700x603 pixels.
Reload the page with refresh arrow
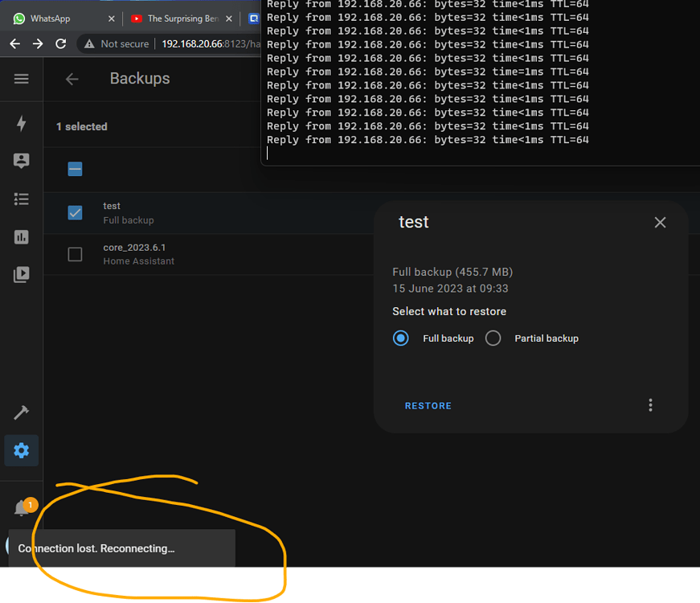[x=60, y=44]
